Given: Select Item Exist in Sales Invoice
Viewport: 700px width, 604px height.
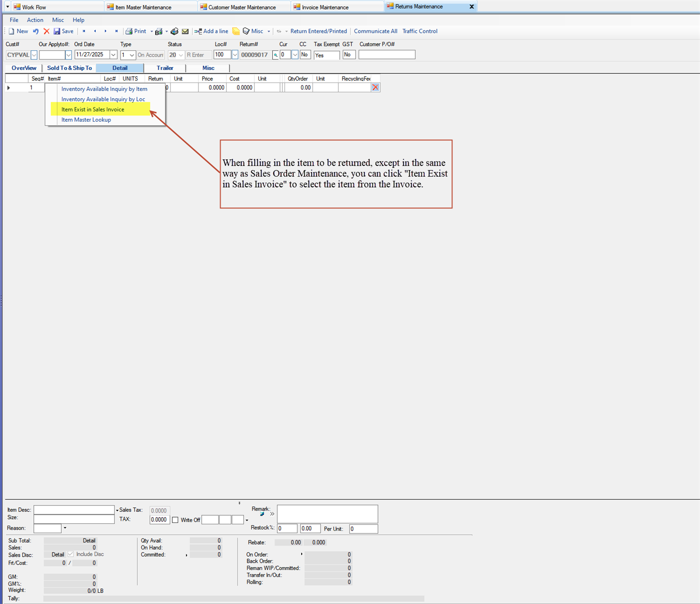Looking at the screenshot, I should click(x=93, y=110).
